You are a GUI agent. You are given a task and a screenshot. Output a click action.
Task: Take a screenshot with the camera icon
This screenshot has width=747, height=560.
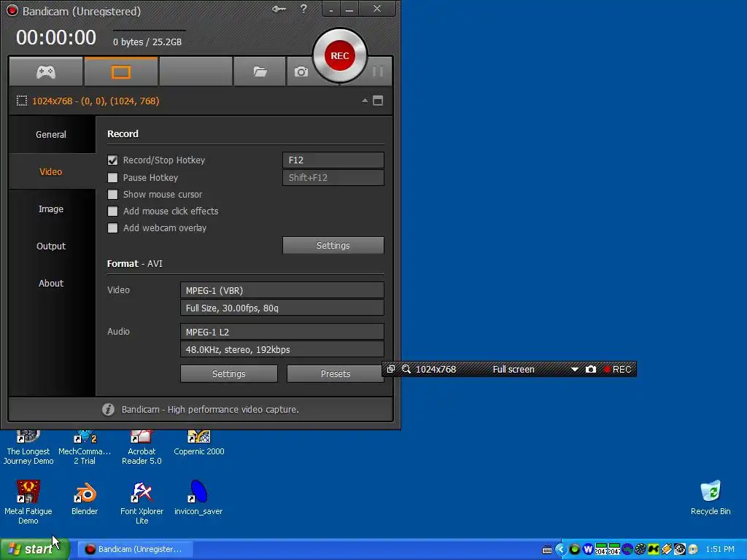(x=301, y=71)
